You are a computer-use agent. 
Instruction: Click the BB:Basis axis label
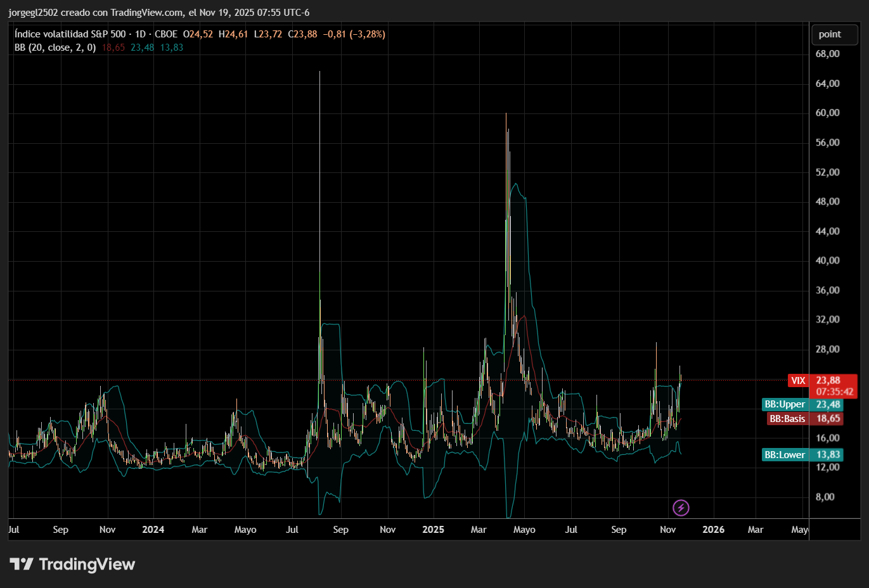tap(787, 419)
